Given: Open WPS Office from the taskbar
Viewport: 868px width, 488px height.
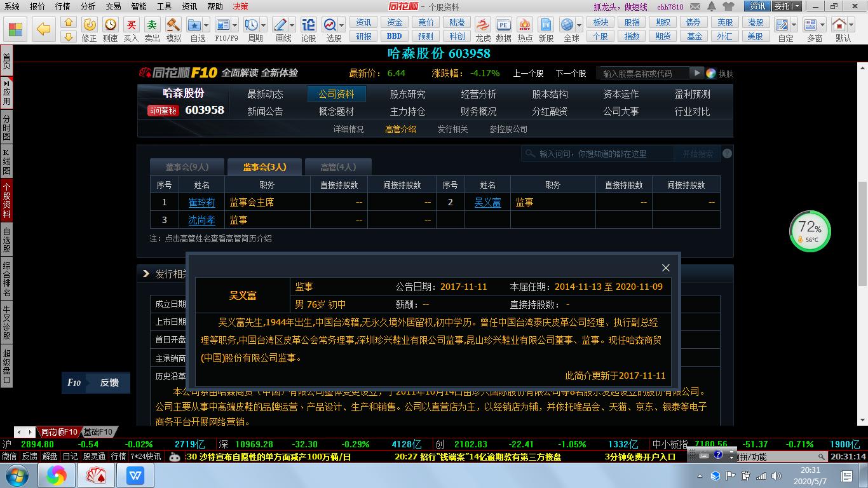Looking at the screenshot, I should click(135, 475).
